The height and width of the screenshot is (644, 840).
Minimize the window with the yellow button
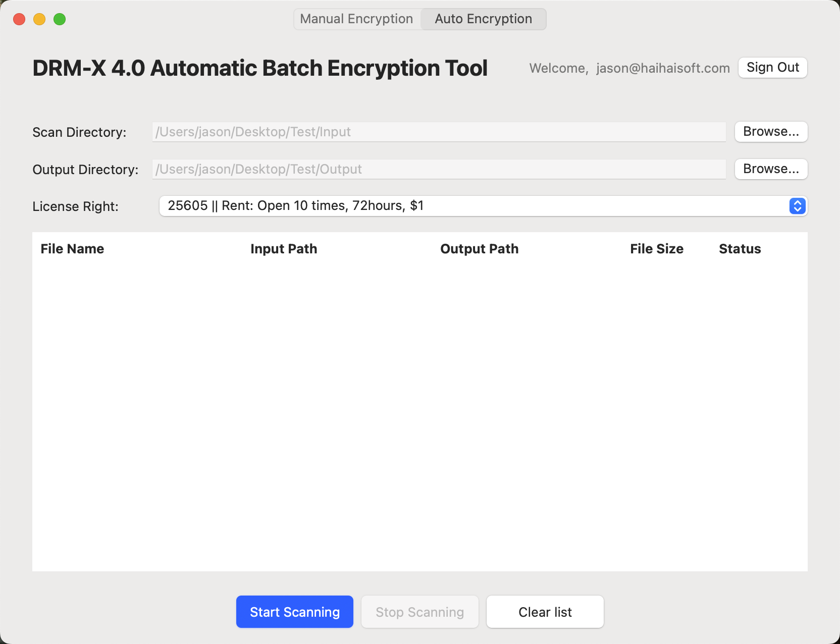pyautogui.click(x=39, y=19)
